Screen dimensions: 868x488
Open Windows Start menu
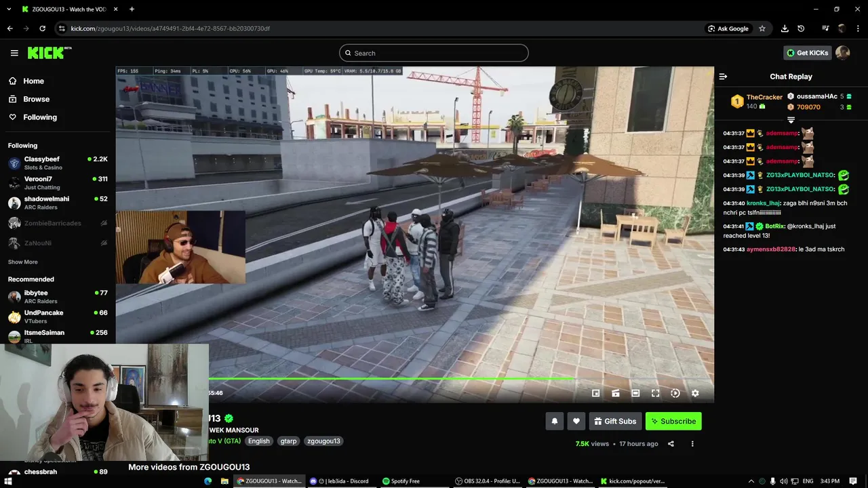click(8, 481)
